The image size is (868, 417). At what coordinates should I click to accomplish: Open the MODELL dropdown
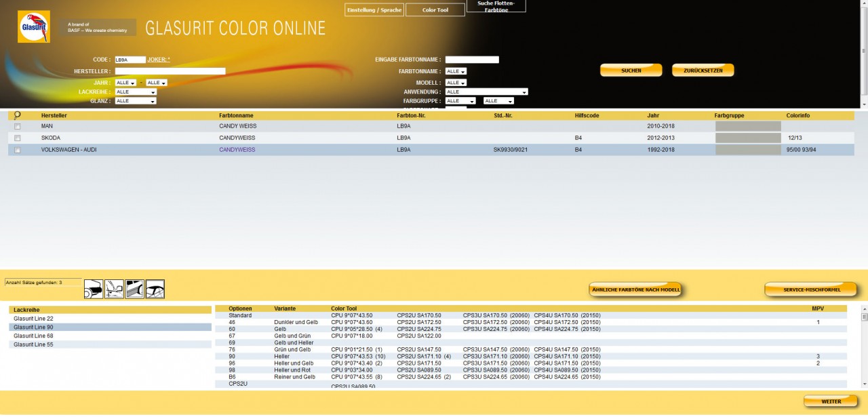click(x=456, y=83)
